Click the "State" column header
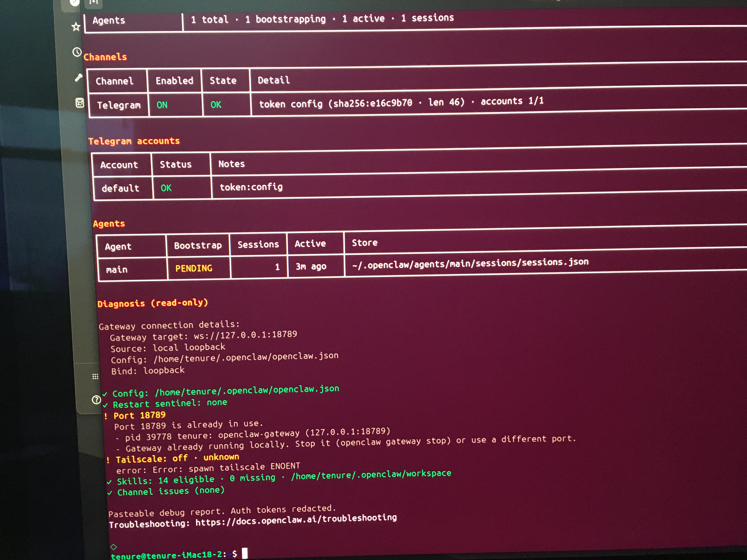The image size is (747, 560). coord(223,81)
